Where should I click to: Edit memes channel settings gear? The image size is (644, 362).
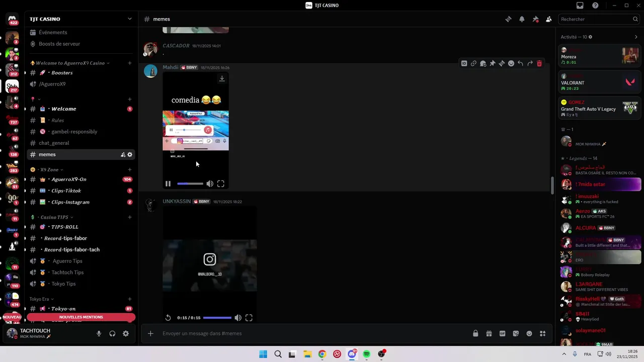pos(130,154)
